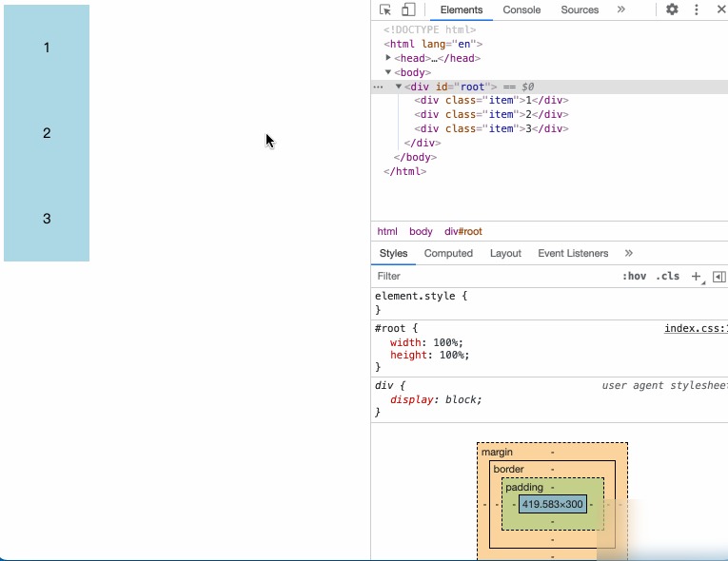Image resolution: width=728 pixels, height=561 pixels.
Task: Click the border label in box model
Action: (508, 469)
